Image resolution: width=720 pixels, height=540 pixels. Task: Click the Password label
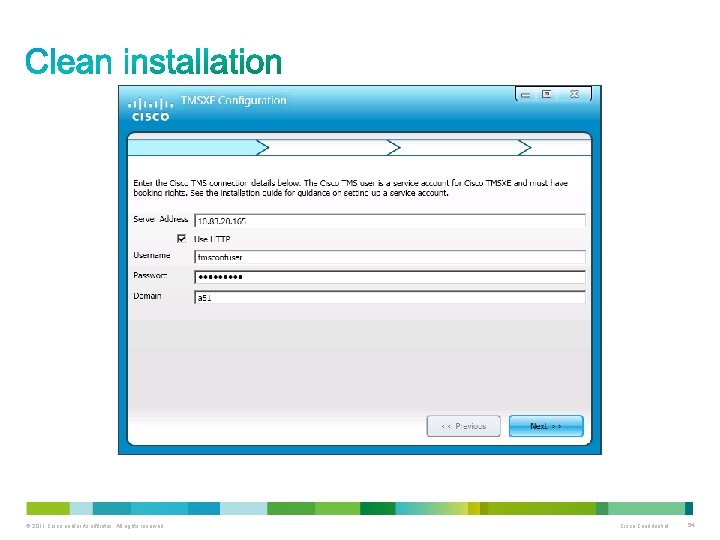coord(150,276)
